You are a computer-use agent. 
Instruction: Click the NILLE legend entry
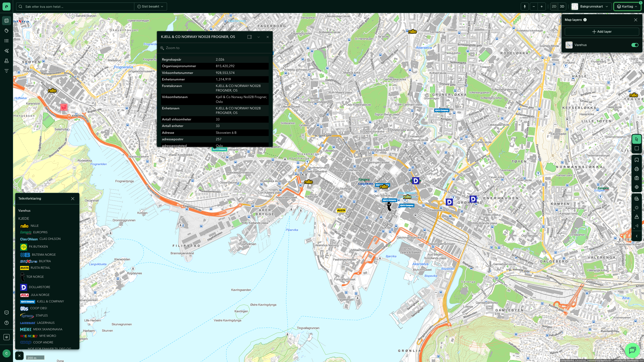pyautogui.click(x=29, y=226)
